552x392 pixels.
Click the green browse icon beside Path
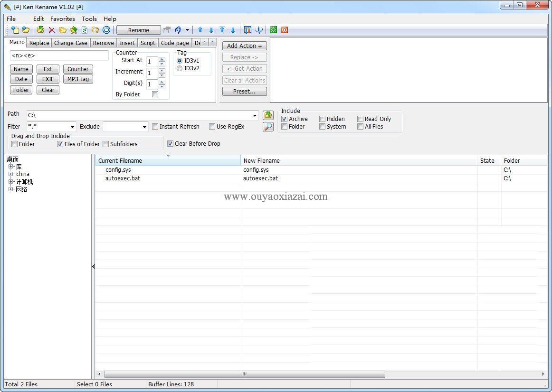(268, 115)
